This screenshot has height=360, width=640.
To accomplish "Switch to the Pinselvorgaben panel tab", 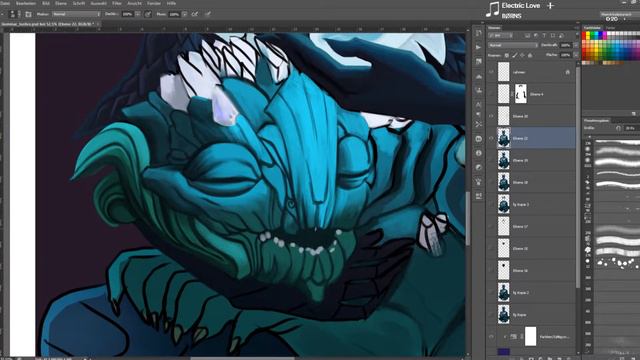I will point(596,120).
